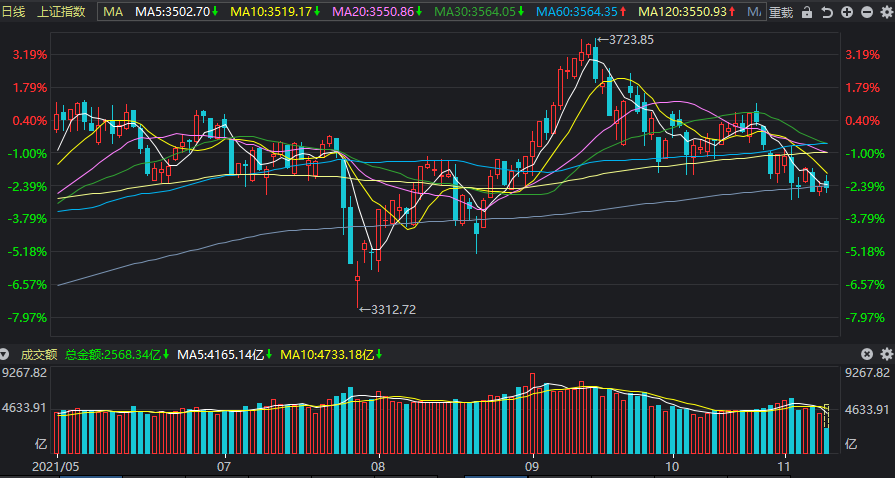
Task: Click the 重载 reload button
Action: tap(780, 12)
